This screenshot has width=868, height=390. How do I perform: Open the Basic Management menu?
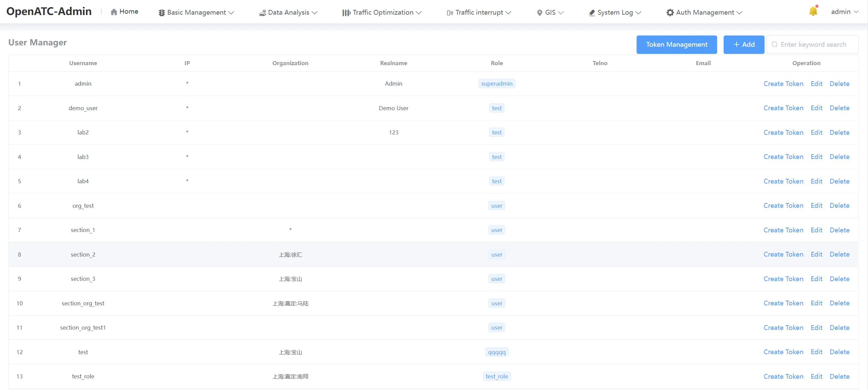(x=196, y=13)
